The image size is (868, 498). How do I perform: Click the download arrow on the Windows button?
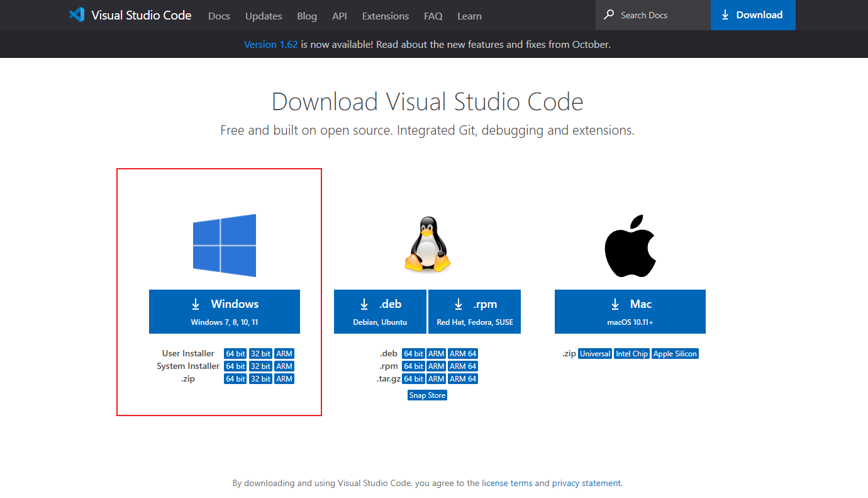click(195, 303)
